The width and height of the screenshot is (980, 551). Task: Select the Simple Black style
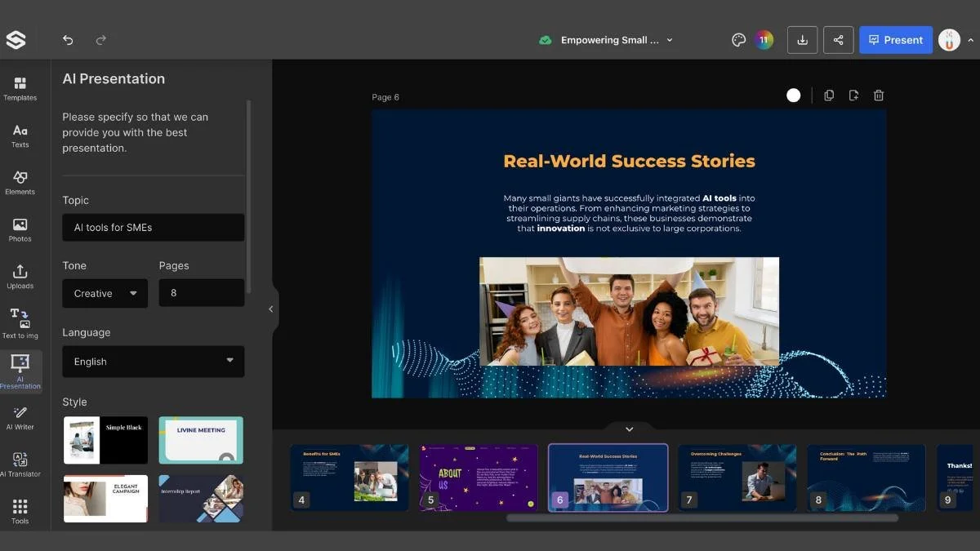[105, 440]
